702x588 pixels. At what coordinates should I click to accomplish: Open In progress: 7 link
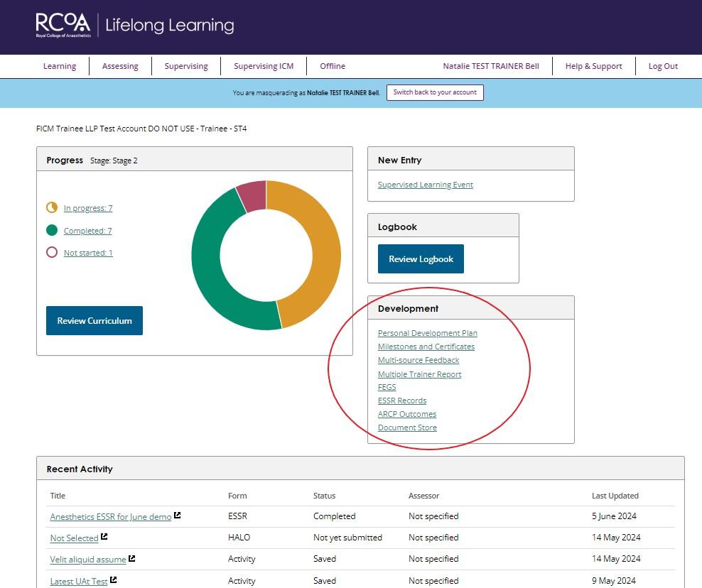pyautogui.click(x=88, y=208)
